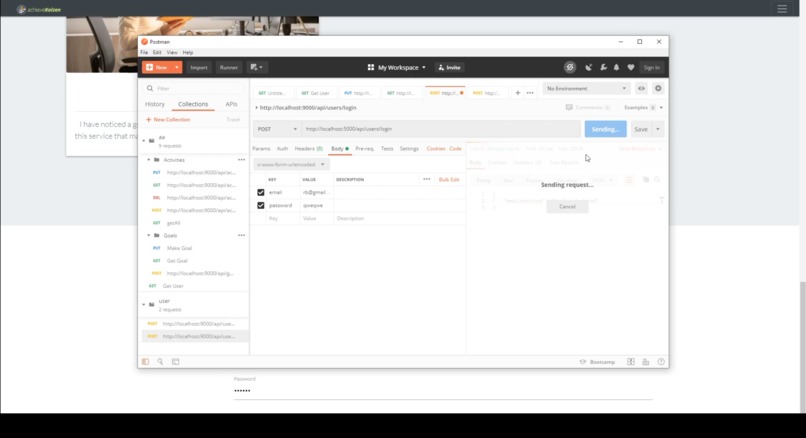Open the View menu

click(172, 52)
